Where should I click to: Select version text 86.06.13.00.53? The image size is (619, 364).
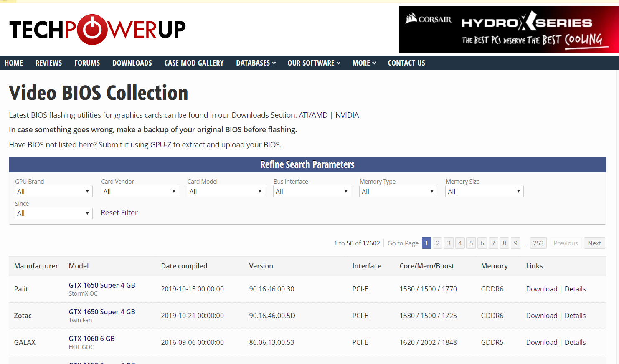[x=271, y=342]
